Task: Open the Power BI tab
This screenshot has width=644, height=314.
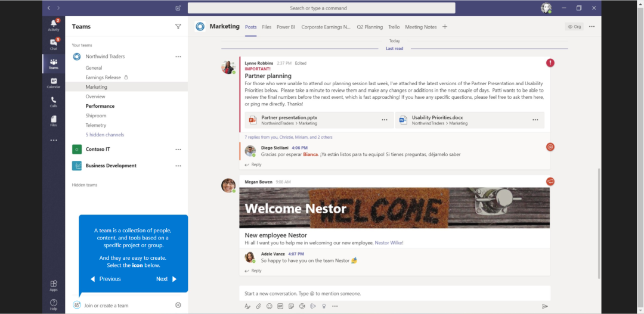Action: point(286,27)
